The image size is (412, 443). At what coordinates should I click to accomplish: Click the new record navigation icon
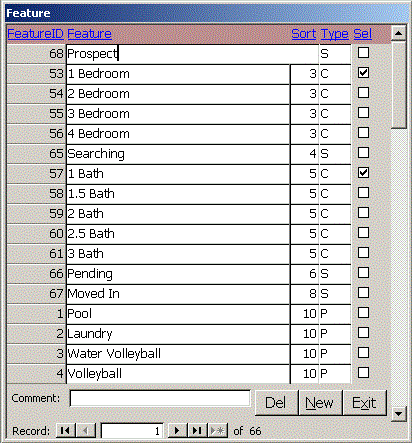click(217, 430)
